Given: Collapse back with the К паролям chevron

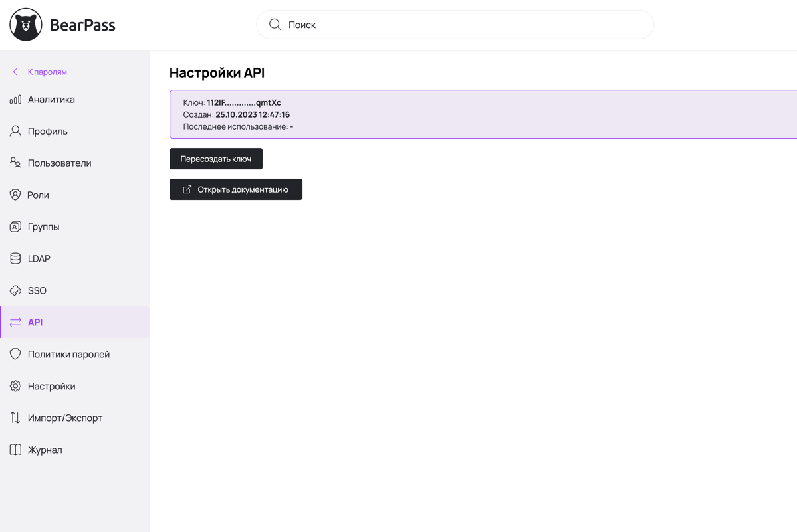Looking at the screenshot, I should tap(15, 71).
